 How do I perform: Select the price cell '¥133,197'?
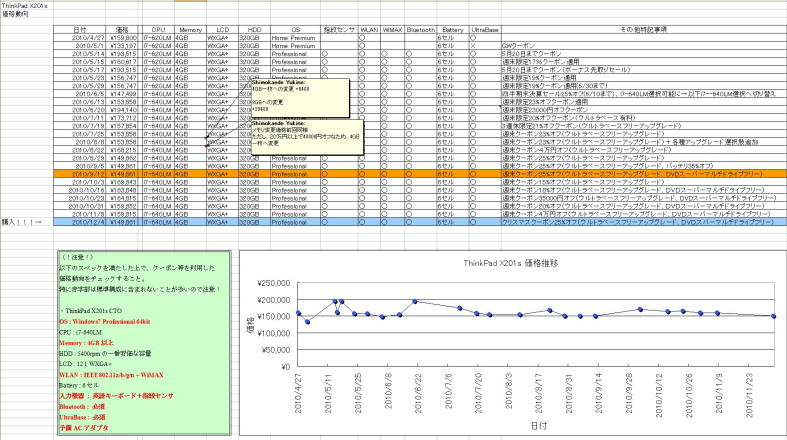122,46
